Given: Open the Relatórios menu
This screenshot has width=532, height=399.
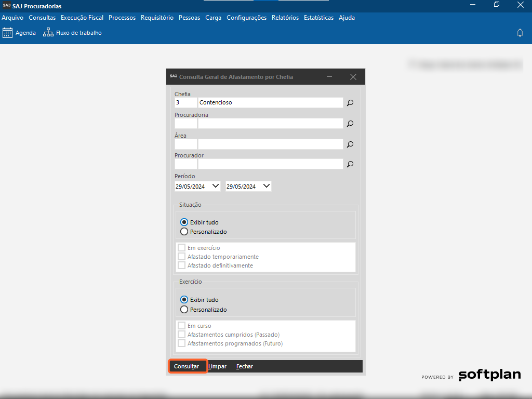Looking at the screenshot, I should click(285, 18).
